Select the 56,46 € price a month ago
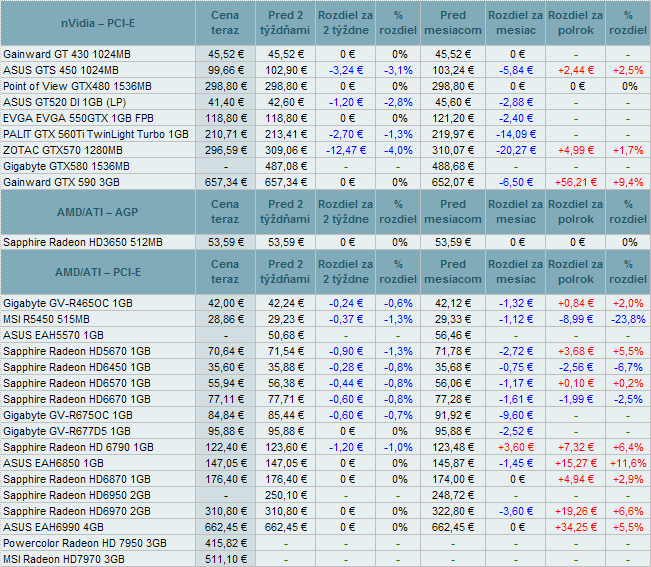This screenshot has width=651, height=567. click(453, 335)
